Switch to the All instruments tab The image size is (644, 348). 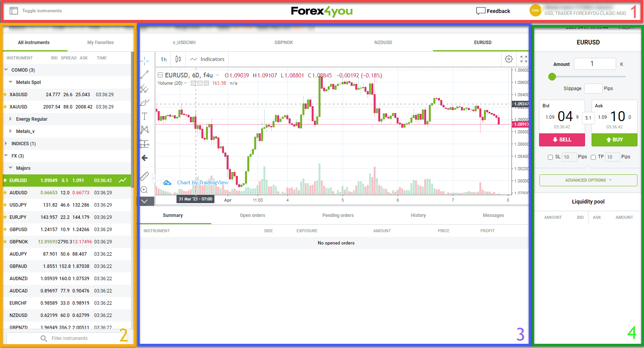point(34,43)
